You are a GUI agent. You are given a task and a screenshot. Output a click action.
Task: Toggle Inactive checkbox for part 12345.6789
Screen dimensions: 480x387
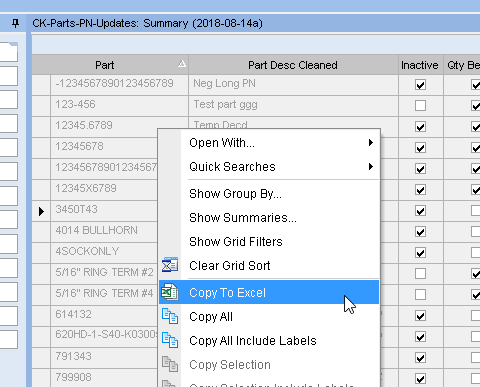tap(420, 127)
